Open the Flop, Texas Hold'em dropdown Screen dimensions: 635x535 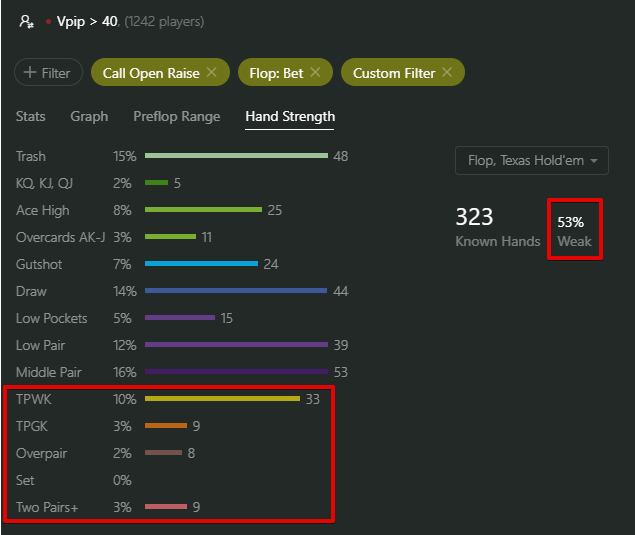[532, 160]
